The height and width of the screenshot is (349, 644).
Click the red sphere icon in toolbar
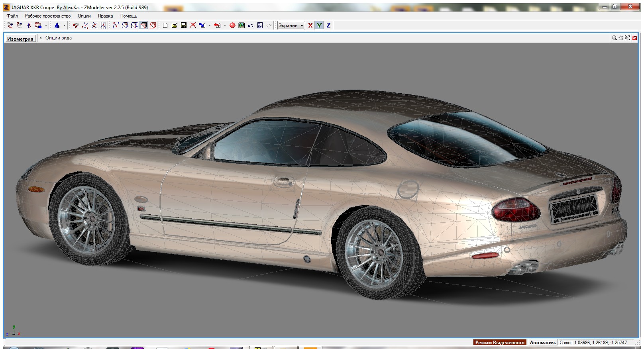tap(232, 25)
